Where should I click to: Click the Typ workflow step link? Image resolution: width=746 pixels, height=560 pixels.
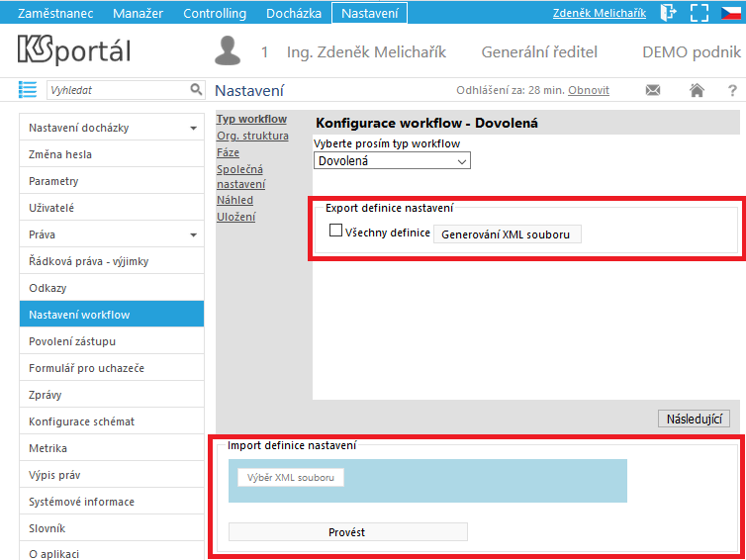[x=251, y=119]
